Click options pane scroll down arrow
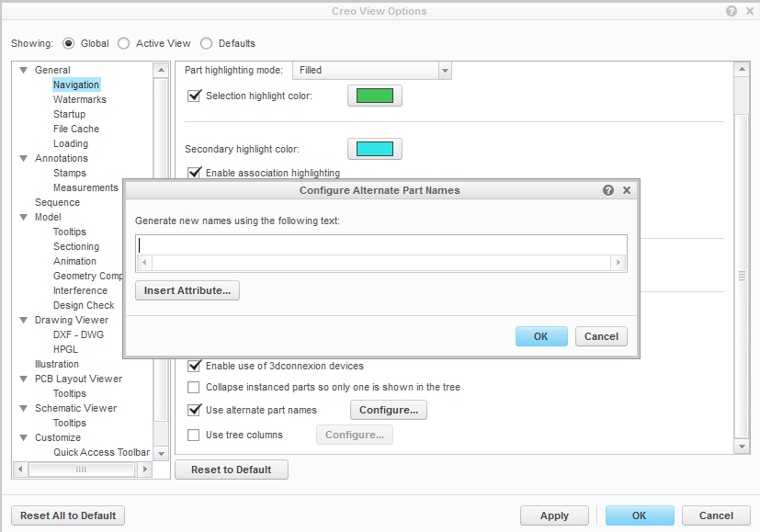Image resolution: width=760 pixels, height=532 pixels. point(742,447)
